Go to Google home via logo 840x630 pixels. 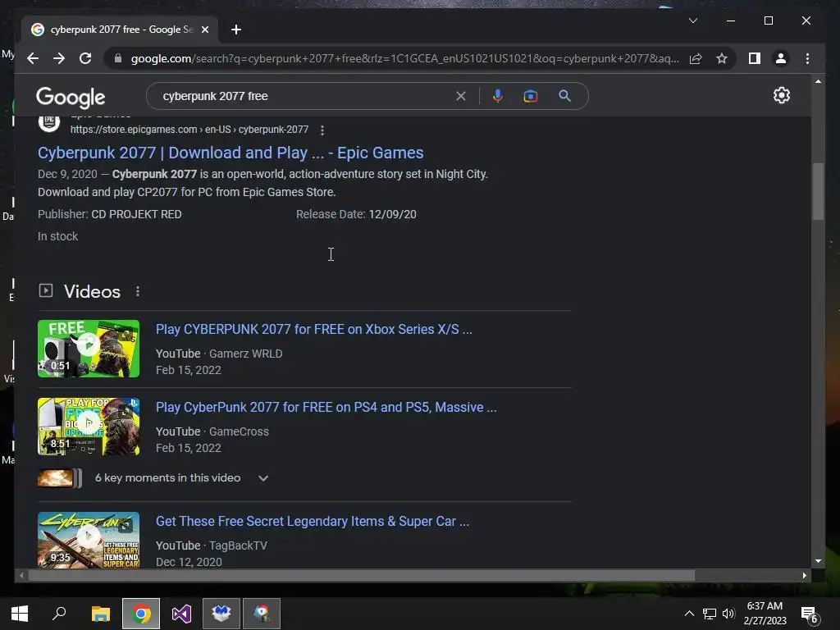(x=71, y=98)
